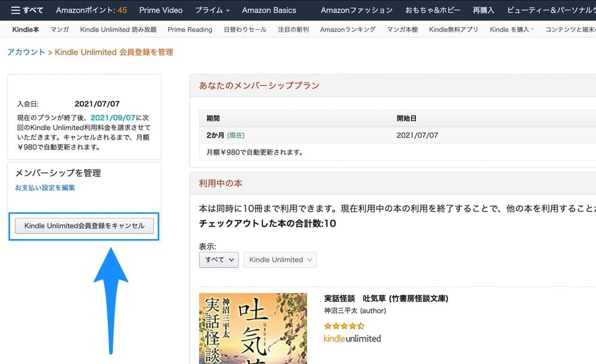Viewport: 596px width, 364px height.
Task: Open Amazonランキング in Kindle subnav
Action: 347,29
